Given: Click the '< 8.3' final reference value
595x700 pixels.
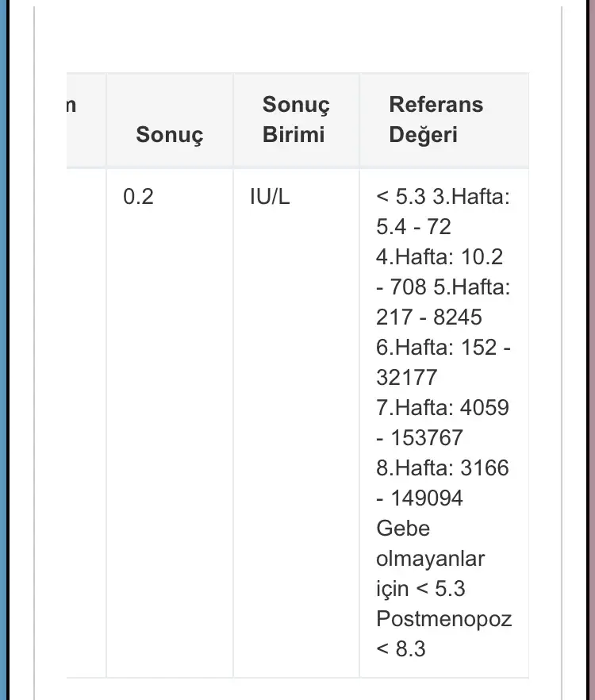Looking at the screenshot, I should click(401, 649).
